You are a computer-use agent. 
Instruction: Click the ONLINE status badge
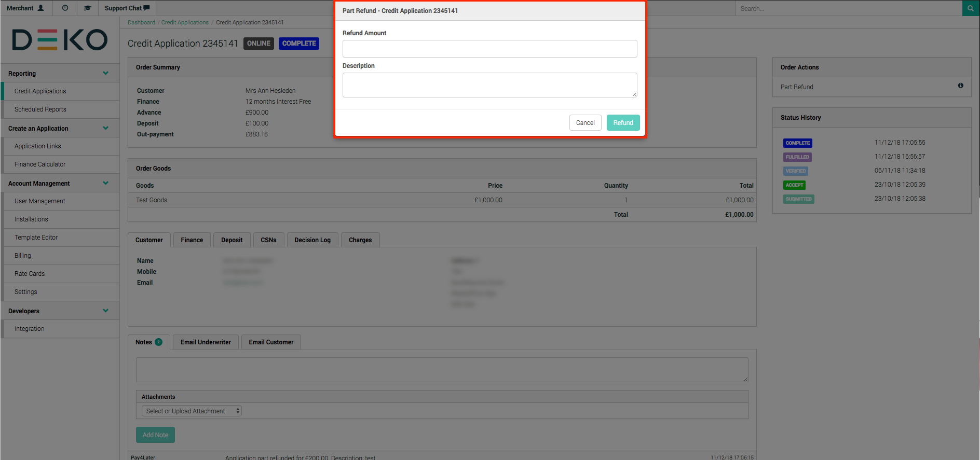click(258, 44)
